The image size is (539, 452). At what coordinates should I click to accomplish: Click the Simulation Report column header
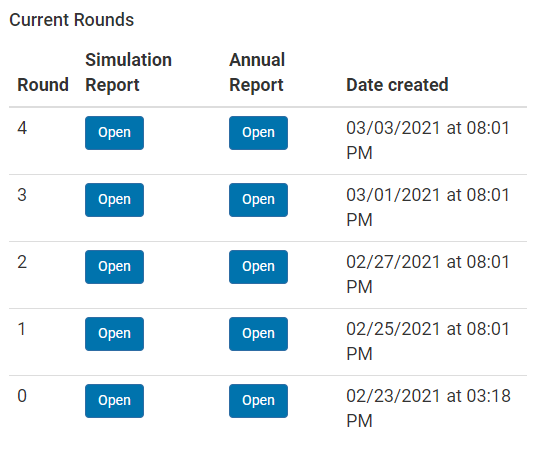click(128, 72)
